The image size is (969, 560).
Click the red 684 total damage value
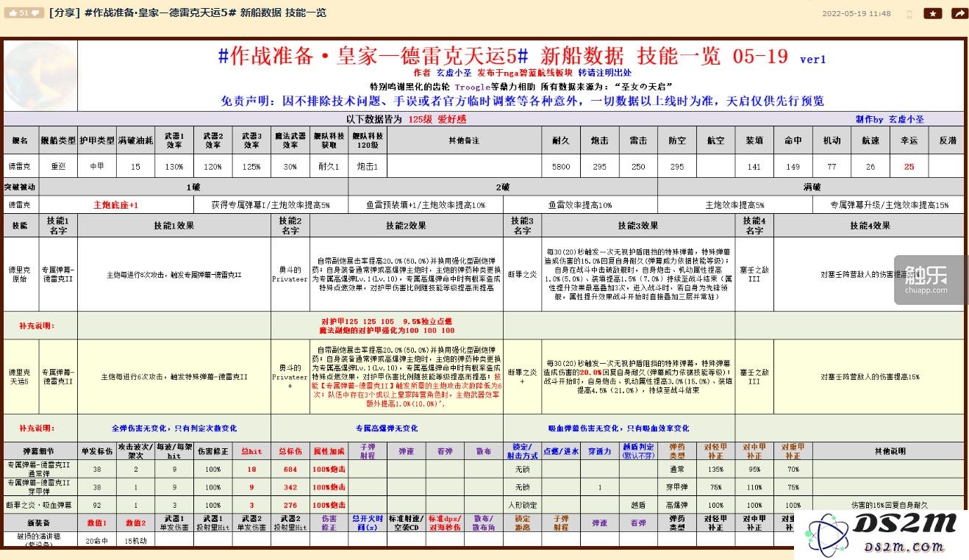point(290,469)
